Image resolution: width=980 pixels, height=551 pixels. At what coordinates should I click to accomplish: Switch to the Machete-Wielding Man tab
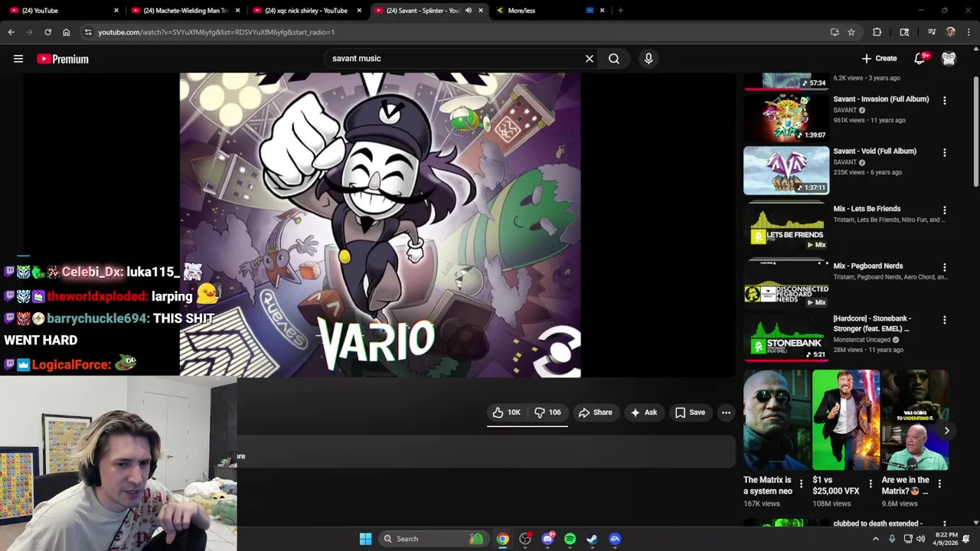[x=185, y=11]
